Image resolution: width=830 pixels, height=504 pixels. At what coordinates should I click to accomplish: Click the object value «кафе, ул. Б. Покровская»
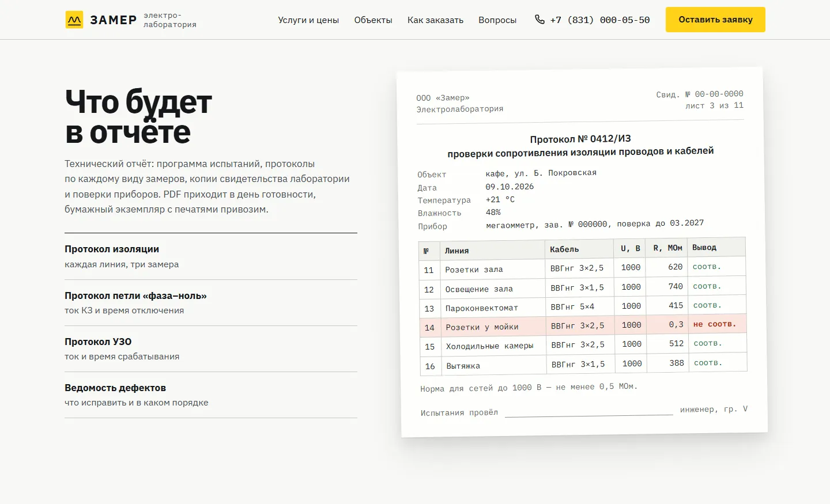pyautogui.click(x=541, y=173)
